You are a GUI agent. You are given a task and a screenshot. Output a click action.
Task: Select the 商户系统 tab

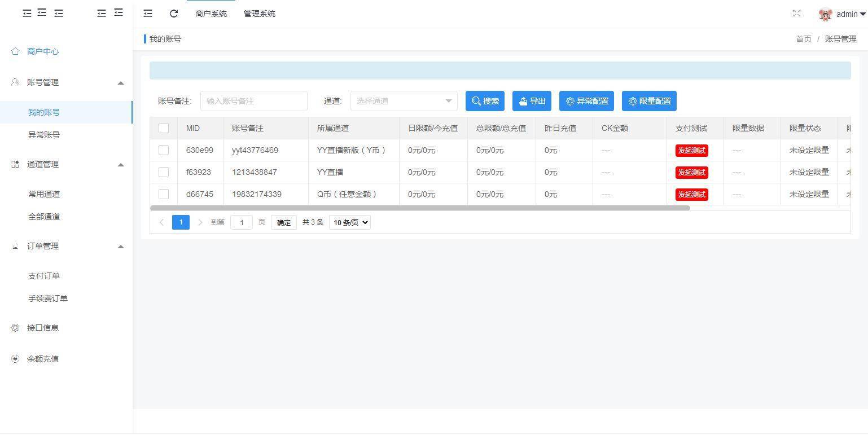coord(211,14)
